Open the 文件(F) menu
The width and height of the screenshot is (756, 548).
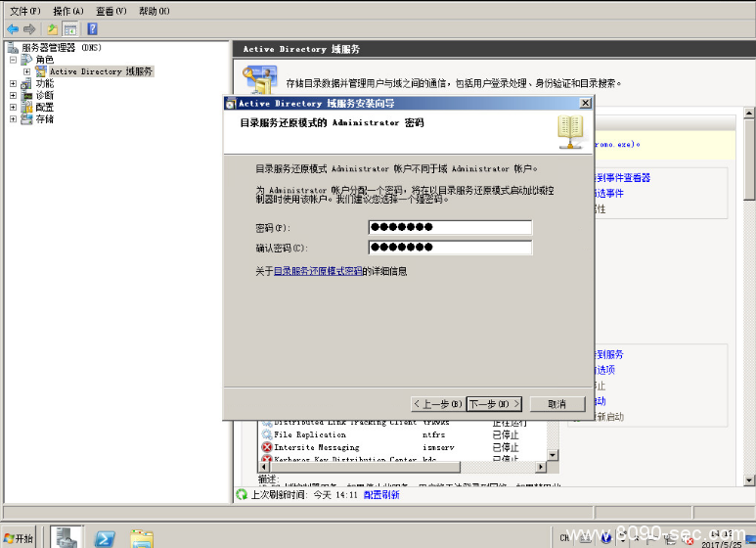[x=25, y=11]
